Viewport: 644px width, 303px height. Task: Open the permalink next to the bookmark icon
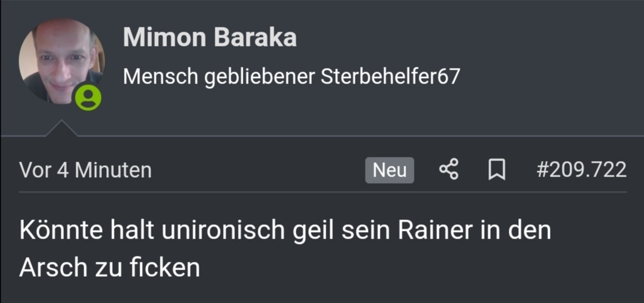(x=581, y=170)
